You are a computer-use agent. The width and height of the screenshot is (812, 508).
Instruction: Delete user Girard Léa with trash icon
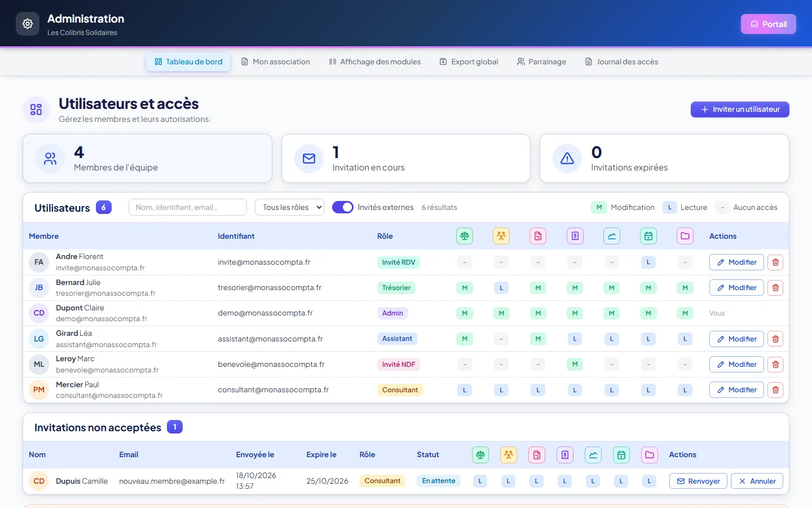tap(775, 339)
